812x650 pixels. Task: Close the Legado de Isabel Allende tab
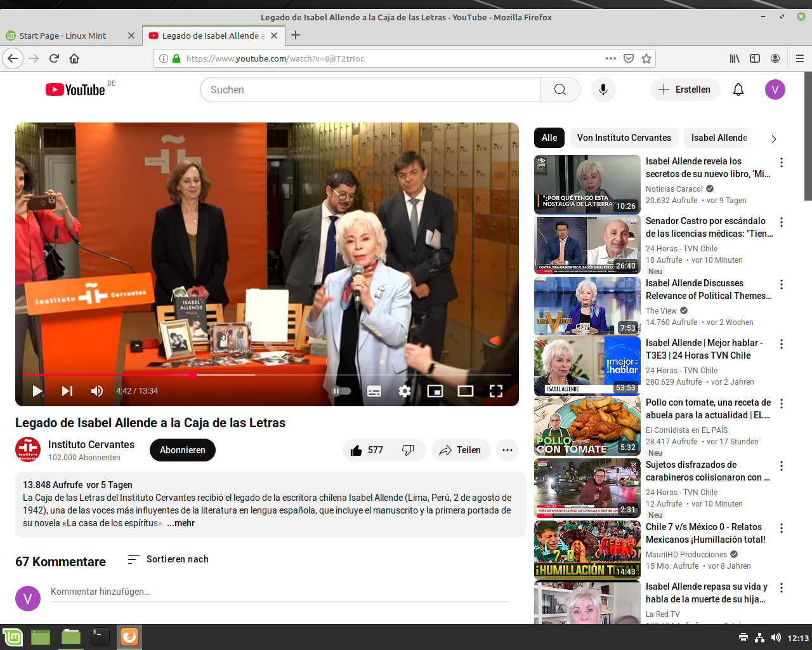(274, 36)
